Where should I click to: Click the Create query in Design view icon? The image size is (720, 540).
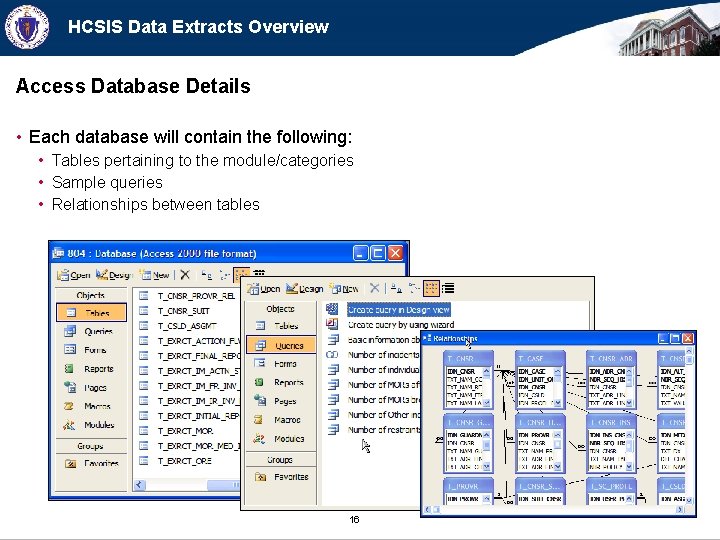[332, 309]
